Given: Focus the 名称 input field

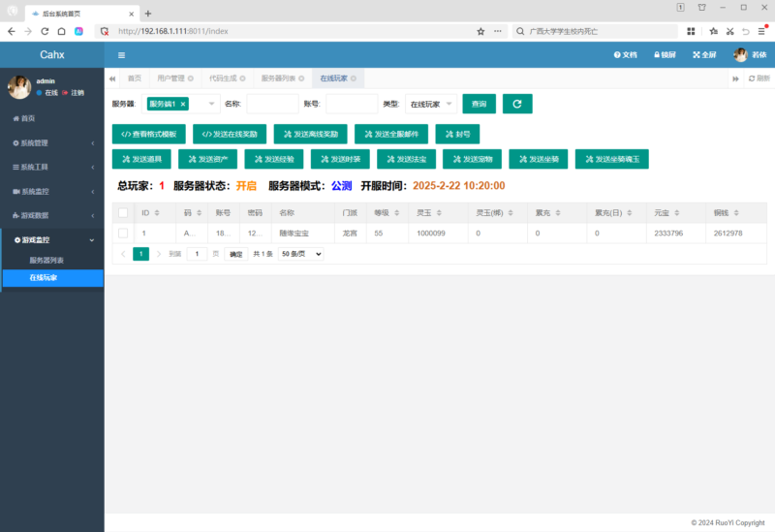Looking at the screenshot, I should 273,104.
